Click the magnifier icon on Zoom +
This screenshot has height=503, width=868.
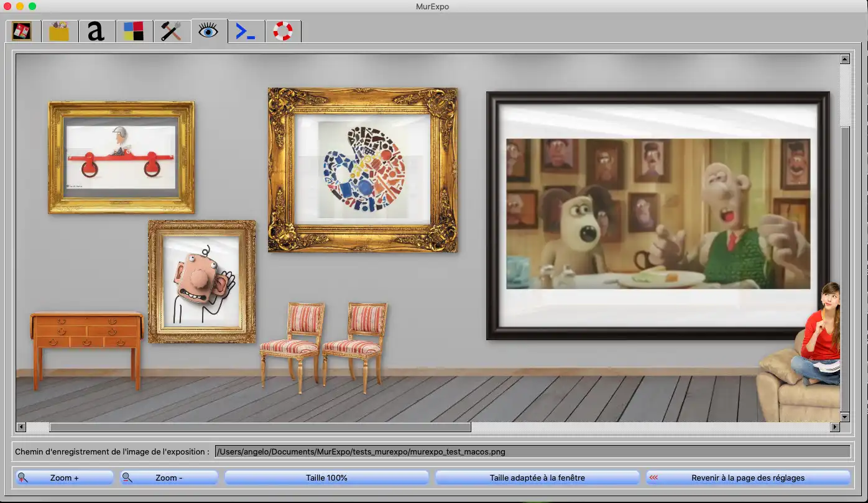[x=23, y=478]
